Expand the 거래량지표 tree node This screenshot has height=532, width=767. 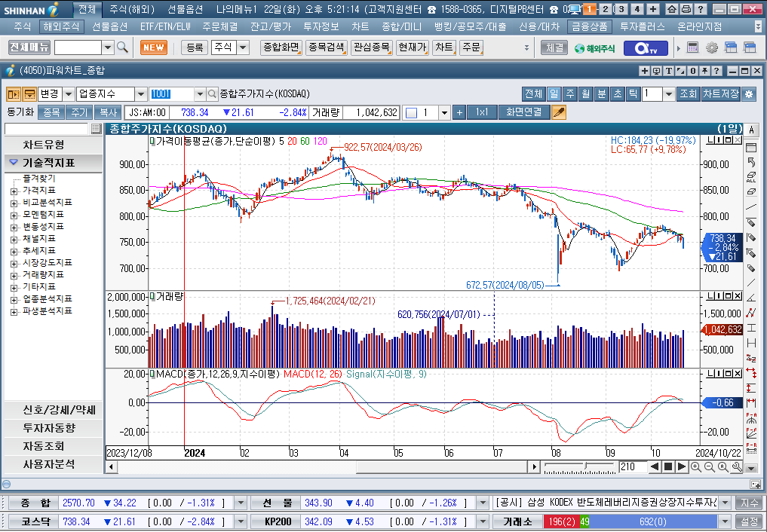point(14,276)
